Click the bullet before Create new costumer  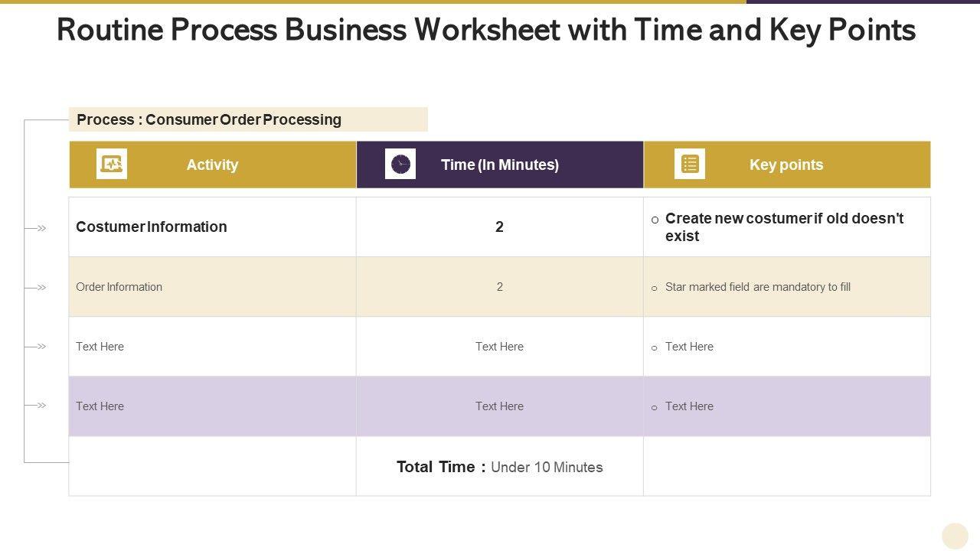point(655,220)
